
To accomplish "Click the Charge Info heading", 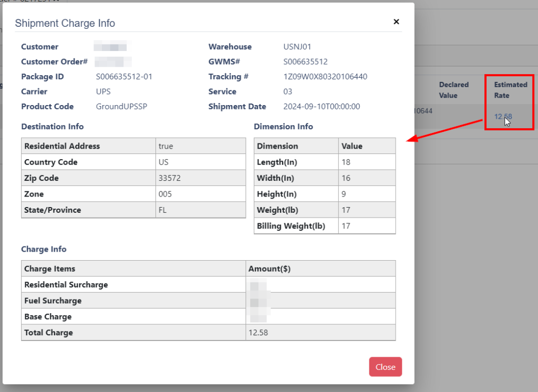I will (44, 249).
